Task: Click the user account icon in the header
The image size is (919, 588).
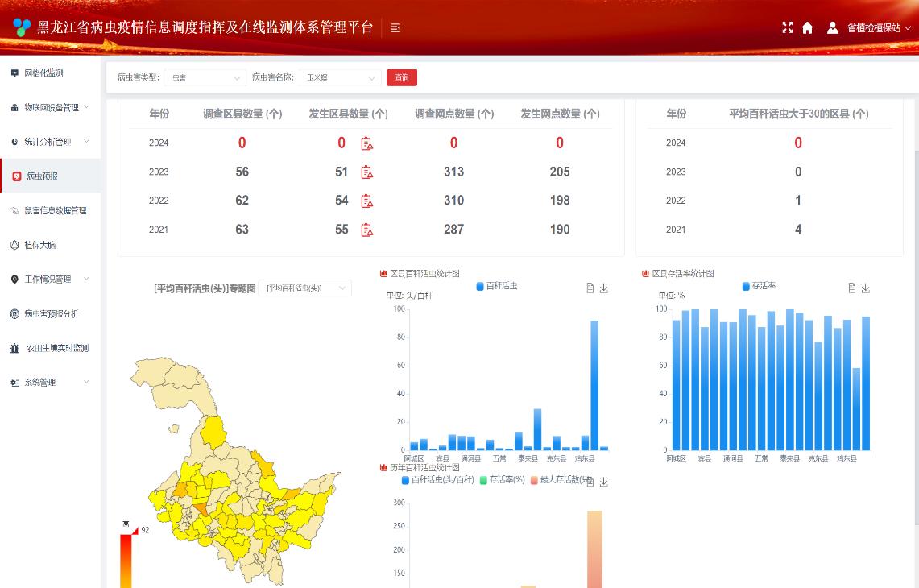Action: pyautogui.click(x=832, y=27)
